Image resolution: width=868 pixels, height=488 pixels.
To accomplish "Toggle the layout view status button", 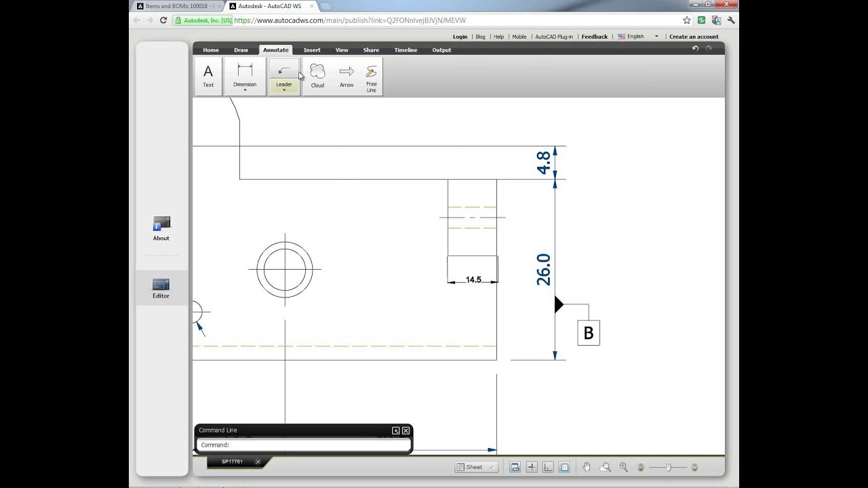I will pyautogui.click(x=515, y=467).
